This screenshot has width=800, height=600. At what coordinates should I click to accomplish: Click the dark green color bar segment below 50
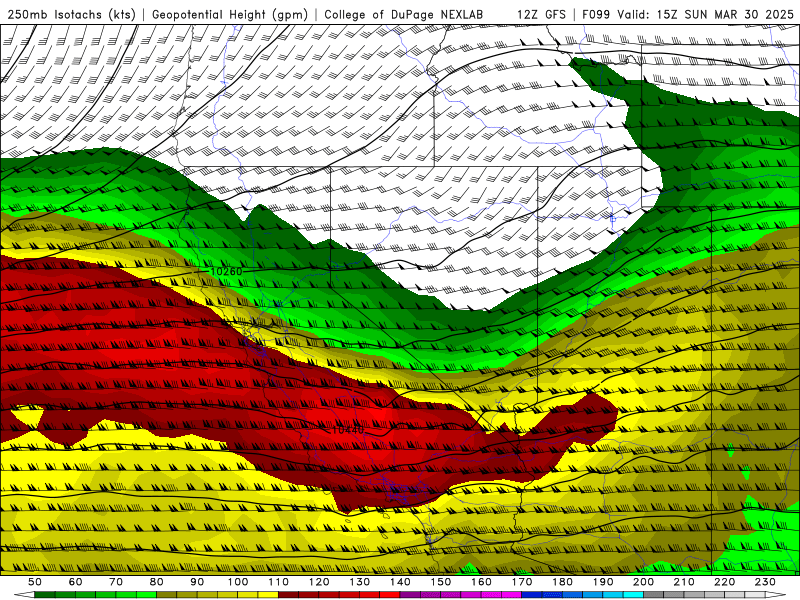tap(45, 595)
